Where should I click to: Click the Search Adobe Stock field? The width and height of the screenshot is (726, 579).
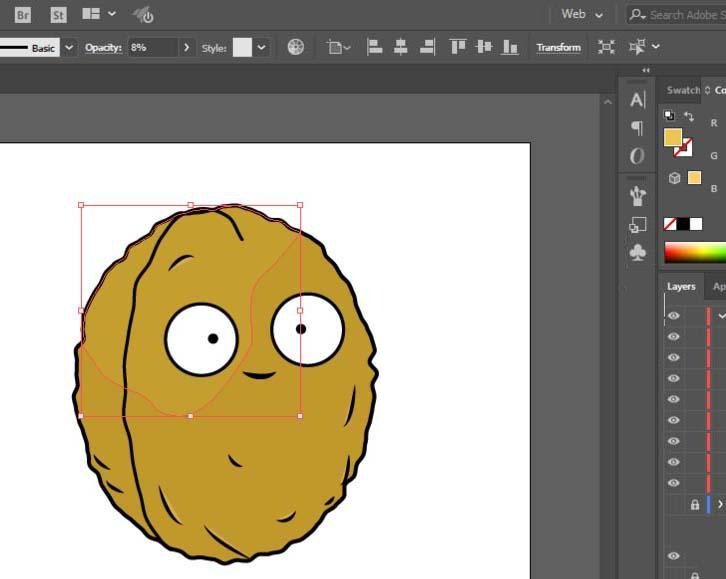(x=682, y=14)
